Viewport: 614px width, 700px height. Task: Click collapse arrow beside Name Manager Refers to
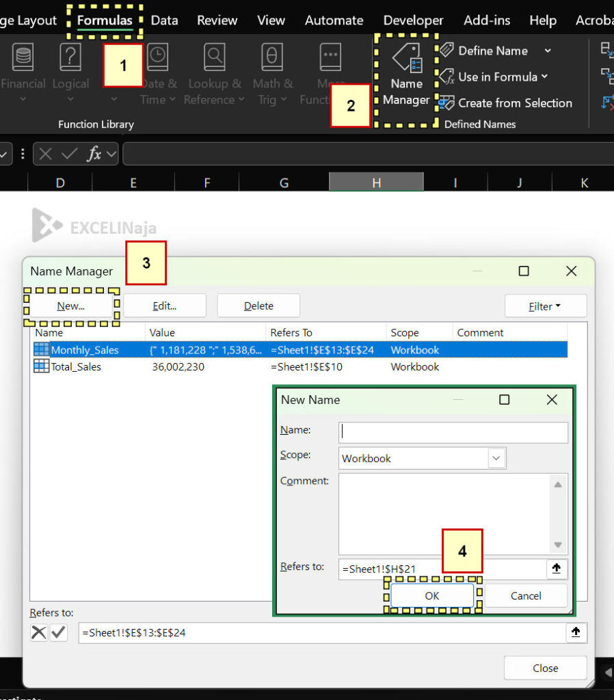tap(576, 633)
